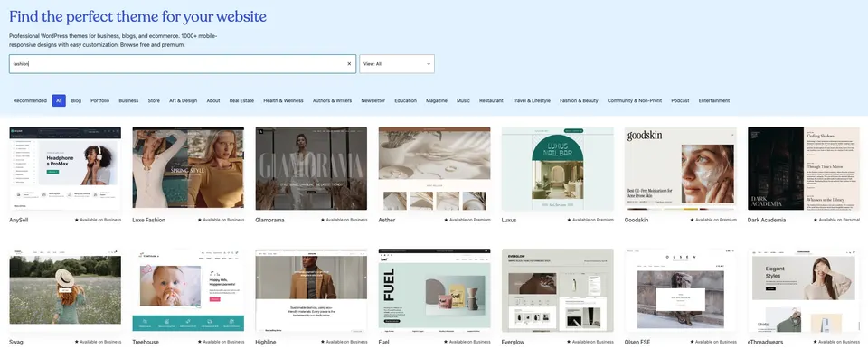Click the Luxus theme name

click(509, 220)
